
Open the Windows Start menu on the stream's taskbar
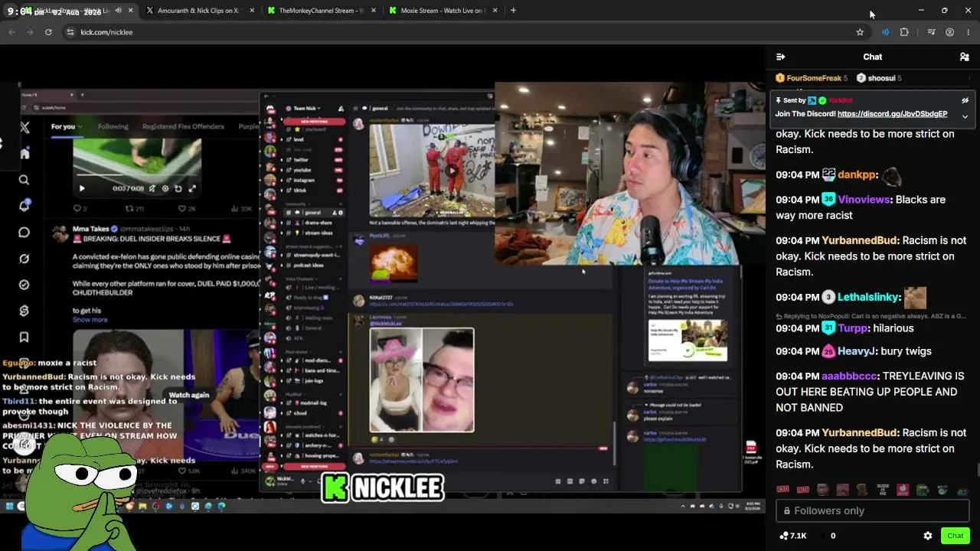coord(9,506)
